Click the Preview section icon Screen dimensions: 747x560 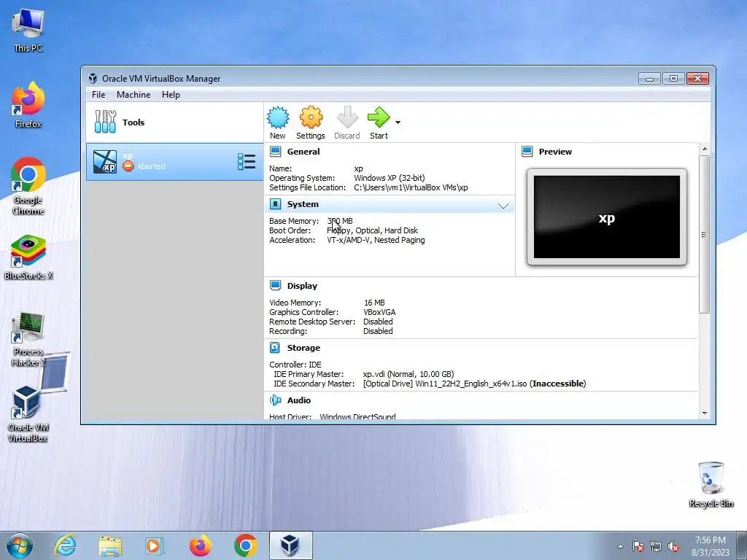527,152
